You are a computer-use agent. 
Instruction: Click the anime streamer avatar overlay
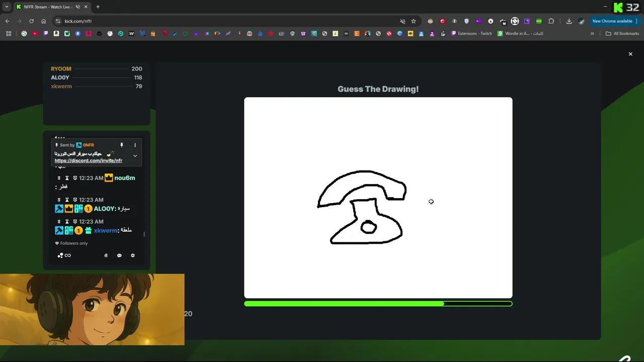(92, 309)
